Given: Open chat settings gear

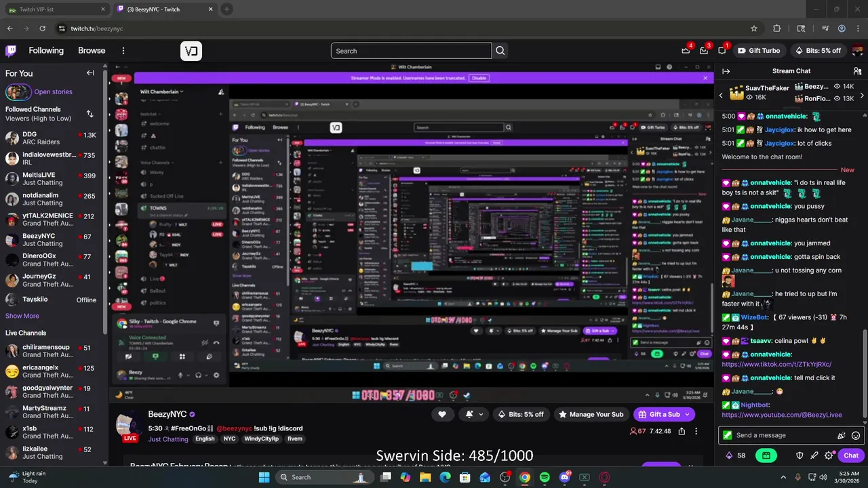Looking at the screenshot, I should [829, 455].
